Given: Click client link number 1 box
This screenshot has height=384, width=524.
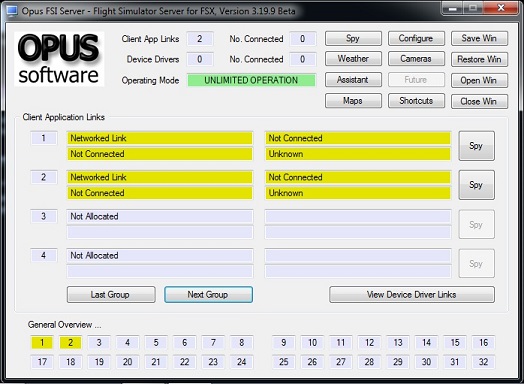Looking at the screenshot, I should (x=44, y=138).
